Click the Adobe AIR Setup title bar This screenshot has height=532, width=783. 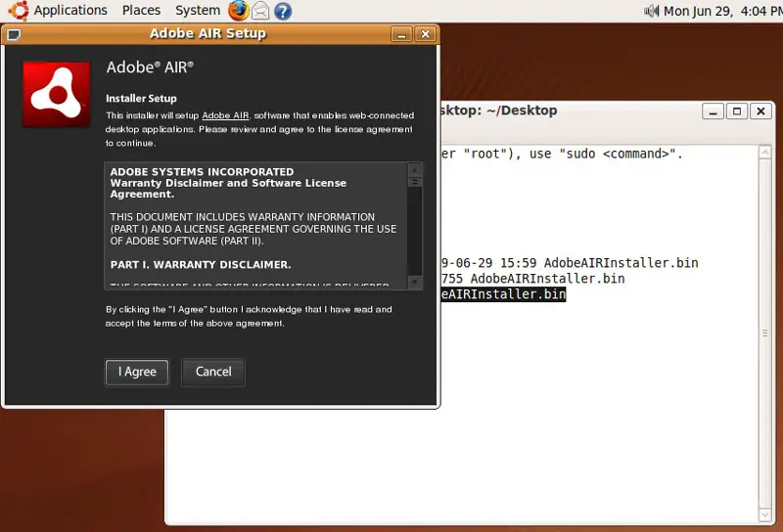pyautogui.click(x=207, y=34)
